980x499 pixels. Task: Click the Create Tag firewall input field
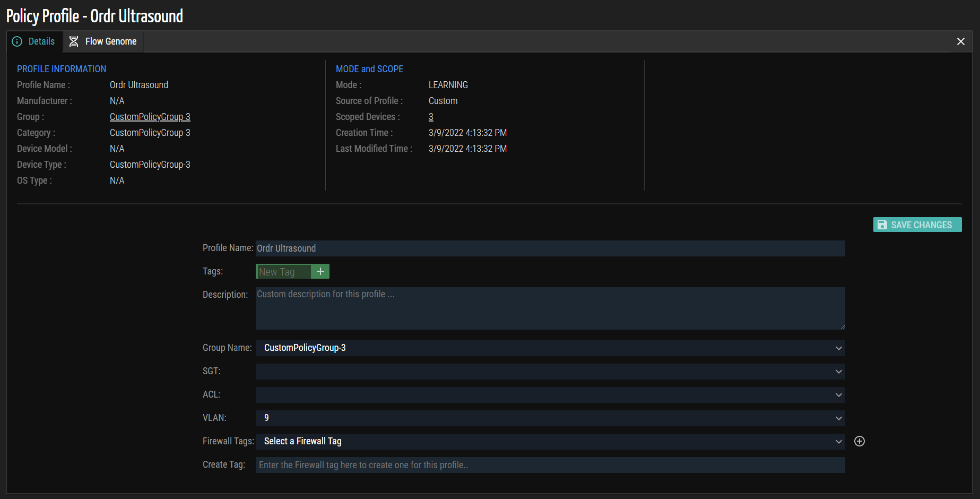[550, 465]
